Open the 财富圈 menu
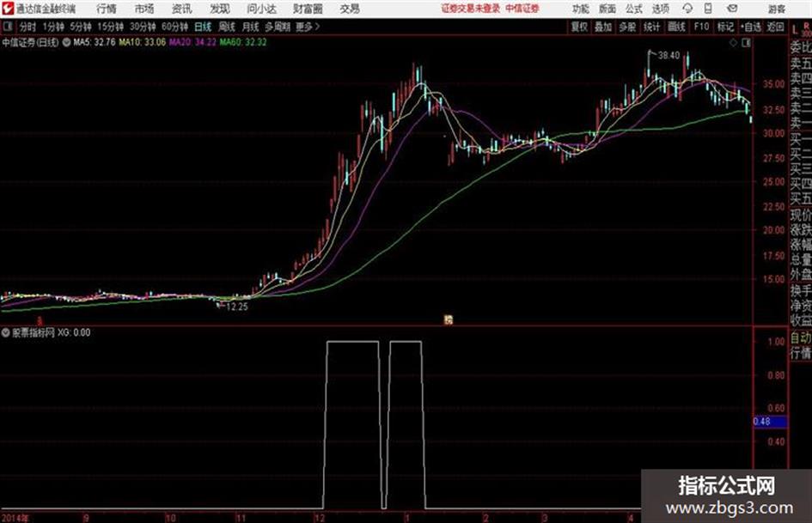 308,9
